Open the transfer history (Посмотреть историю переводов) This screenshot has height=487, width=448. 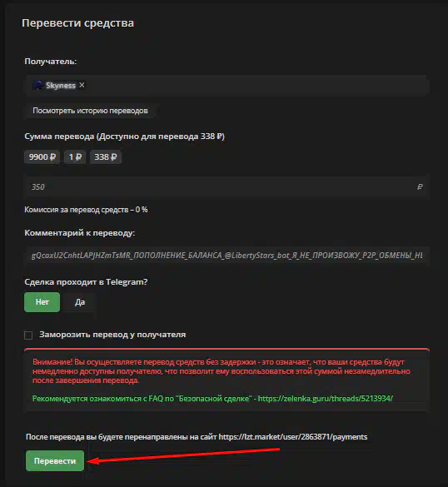pos(91,111)
